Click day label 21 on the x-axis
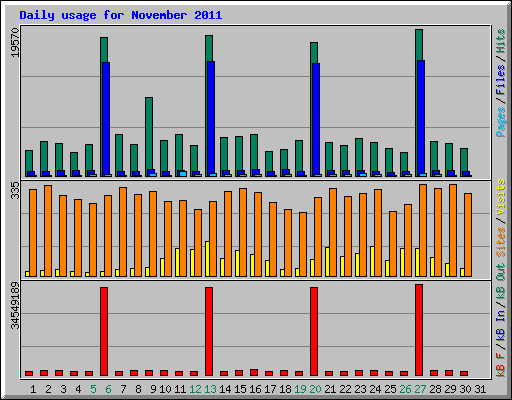 coord(330,389)
